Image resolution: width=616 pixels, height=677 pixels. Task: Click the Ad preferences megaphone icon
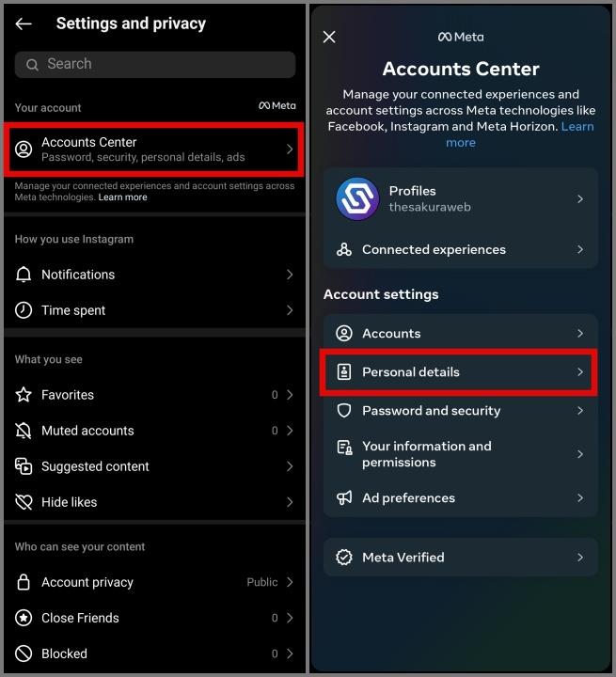coord(344,497)
